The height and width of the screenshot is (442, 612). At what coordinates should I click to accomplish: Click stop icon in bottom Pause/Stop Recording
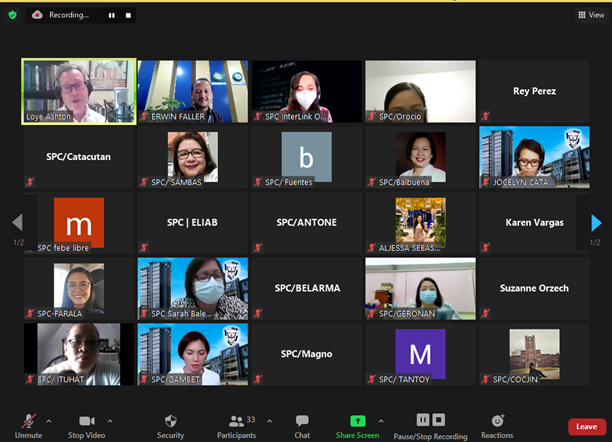pos(438,420)
